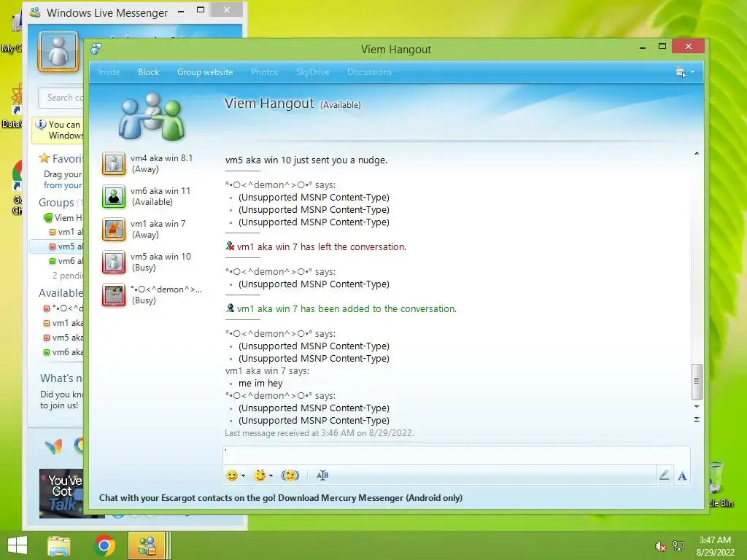Open File Explorer from the taskbar
This screenshot has width=747, height=560.
58,545
